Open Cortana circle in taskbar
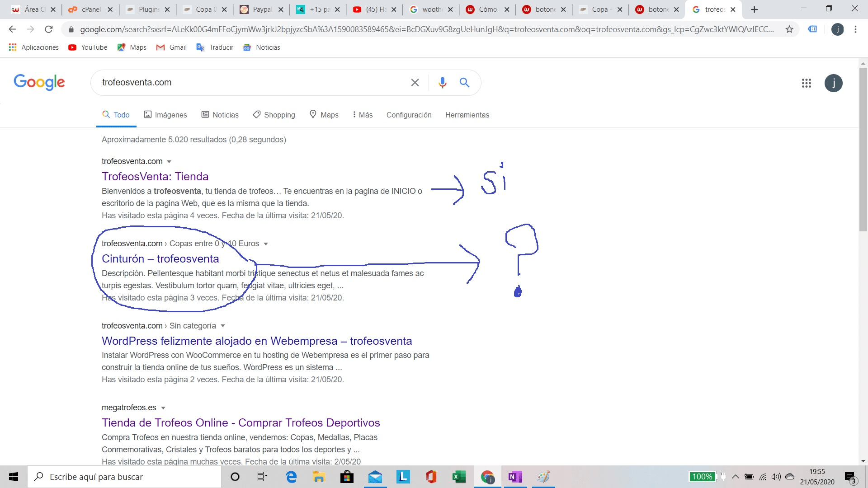 coord(235,477)
